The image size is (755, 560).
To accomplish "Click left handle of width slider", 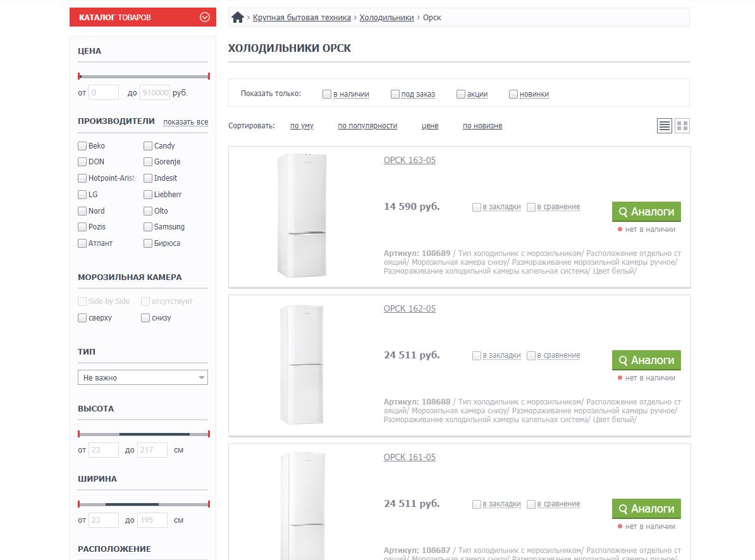I will point(79,504).
